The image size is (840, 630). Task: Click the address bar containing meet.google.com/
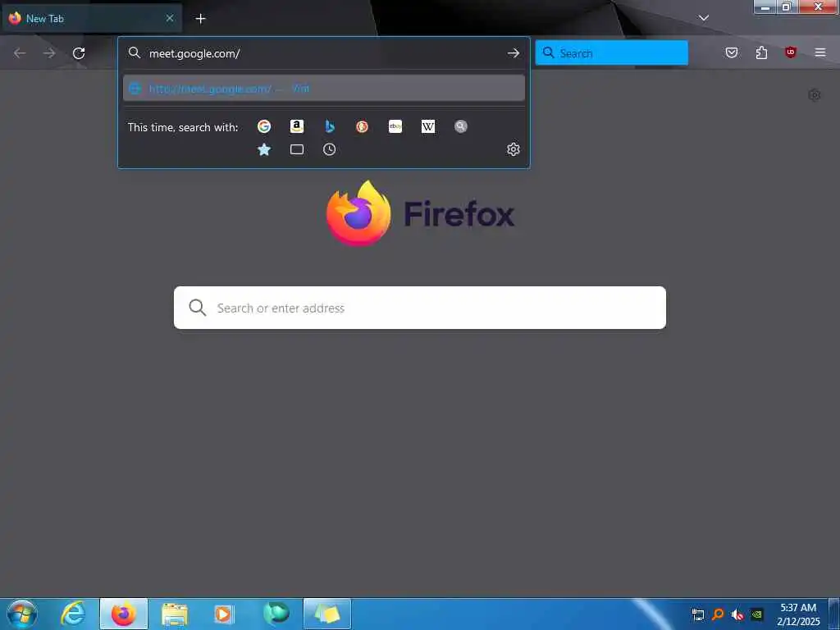[323, 53]
